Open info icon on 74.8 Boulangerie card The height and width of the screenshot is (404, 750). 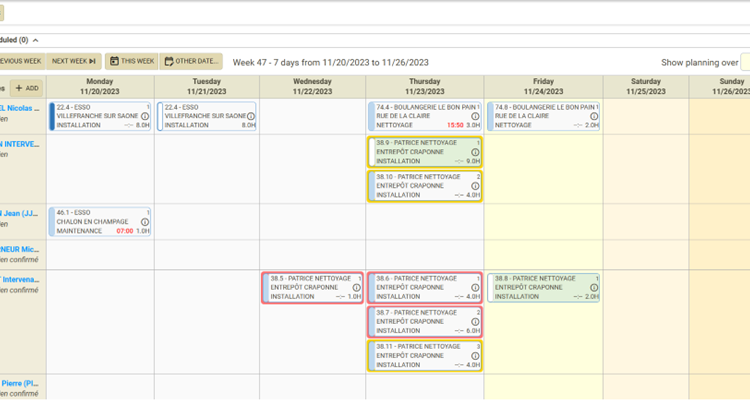point(594,116)
